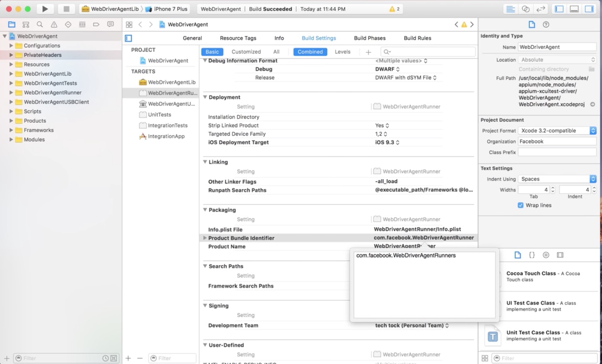The image size is (602, 364).
Task: Show the File Template library
Action: [518, 255]
